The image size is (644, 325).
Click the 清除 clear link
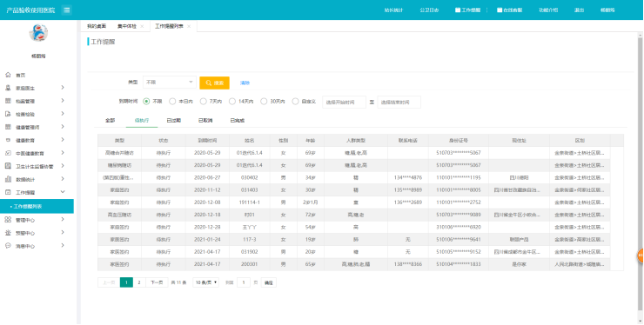[x=245, y=83]
